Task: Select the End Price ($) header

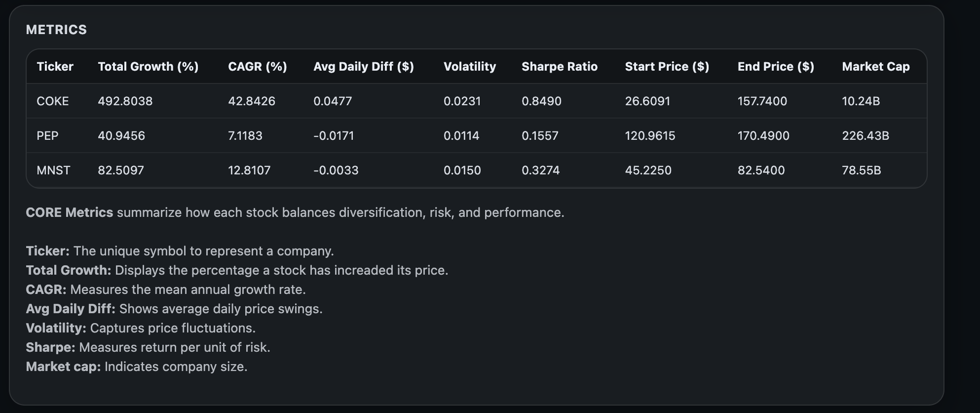Action: pyautogui.click(x=776, y=67)
